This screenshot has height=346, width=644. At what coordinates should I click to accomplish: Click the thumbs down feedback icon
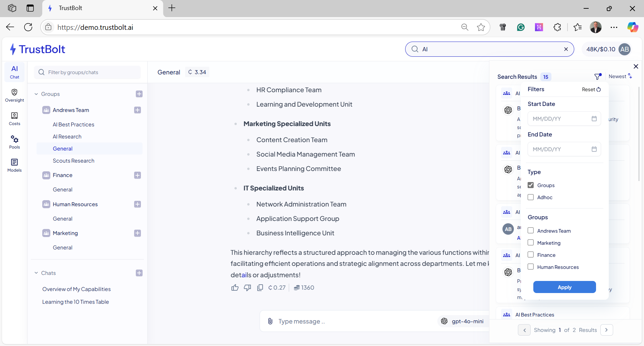point(248,288)
